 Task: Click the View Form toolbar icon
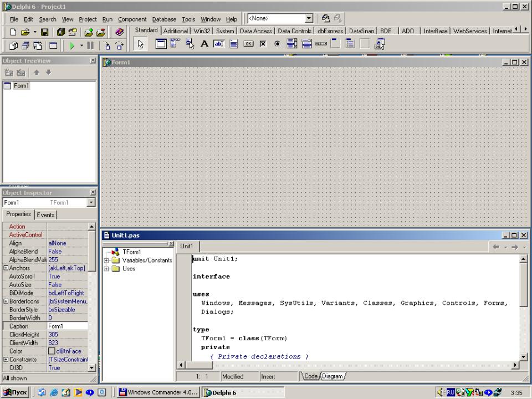(25, 45)
